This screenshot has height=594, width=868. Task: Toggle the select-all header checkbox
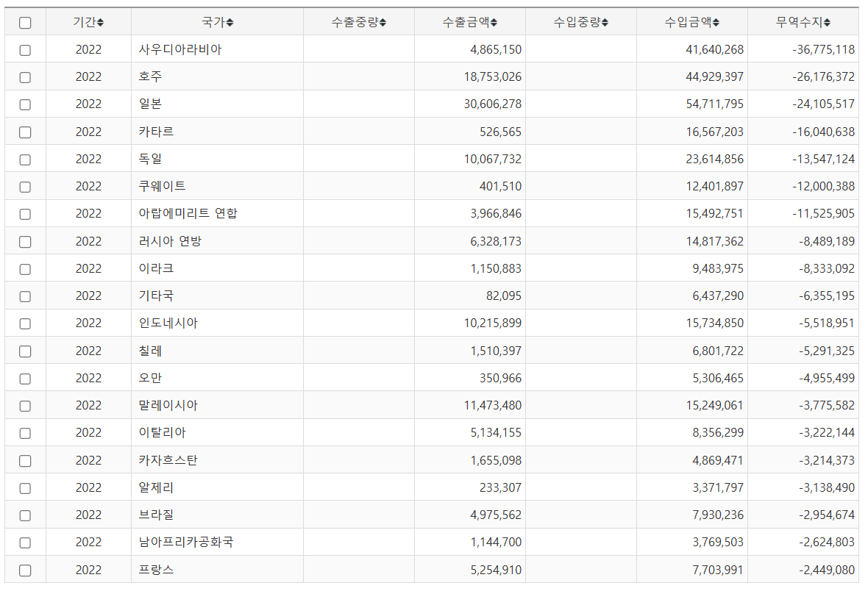pos(25,23)
